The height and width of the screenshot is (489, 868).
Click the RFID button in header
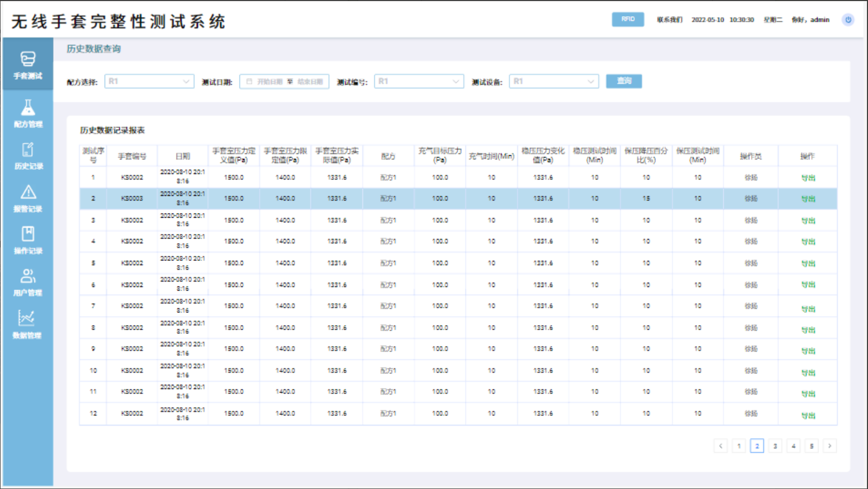tap(628, 19)
